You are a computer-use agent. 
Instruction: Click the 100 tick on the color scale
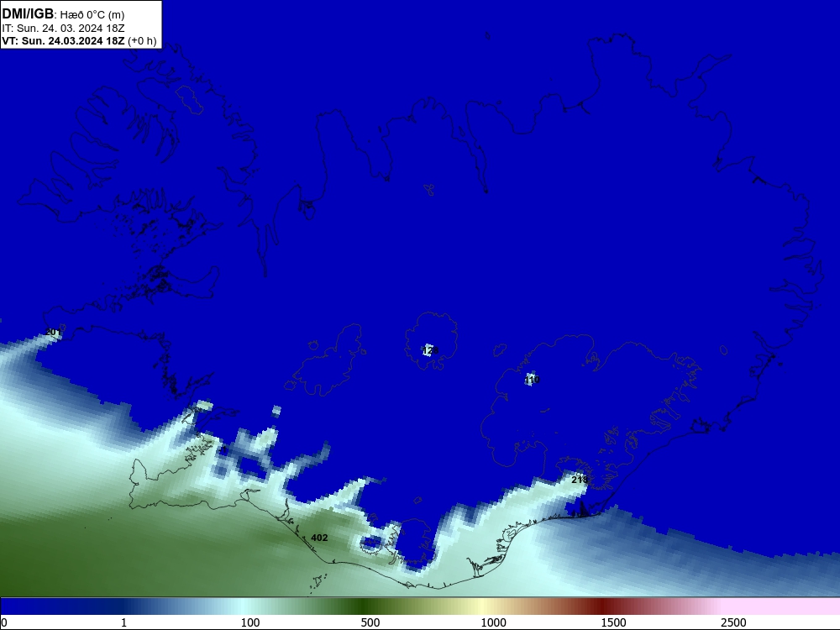pyautogui.click(x=250, y=622)
